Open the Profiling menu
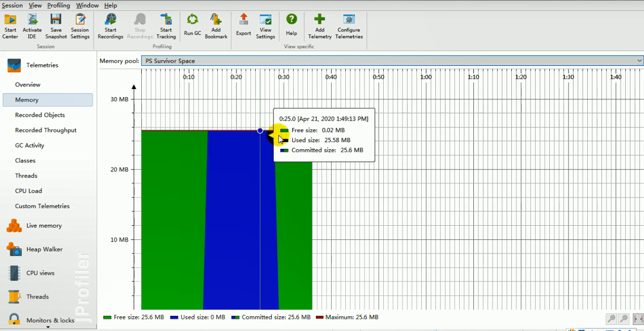The width and height of the screenshot is (644, 331). click(58, 5)
